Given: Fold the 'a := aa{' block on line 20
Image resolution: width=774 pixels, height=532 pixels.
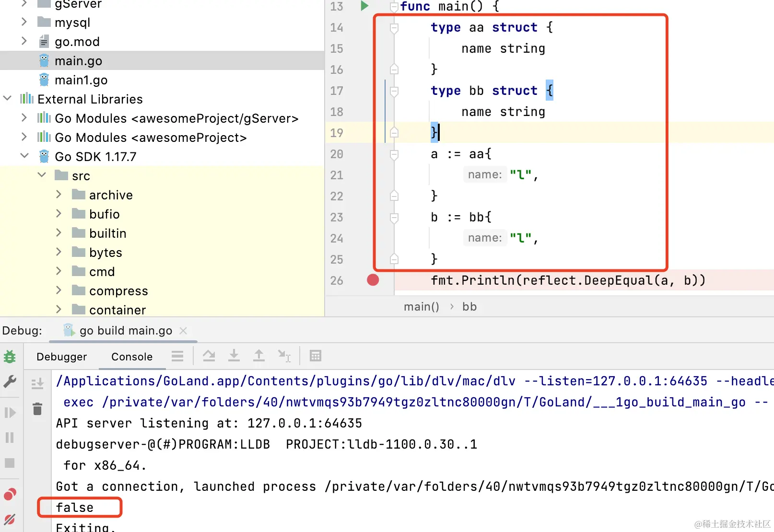Looking at the screenshot, I should pos(394,154).
